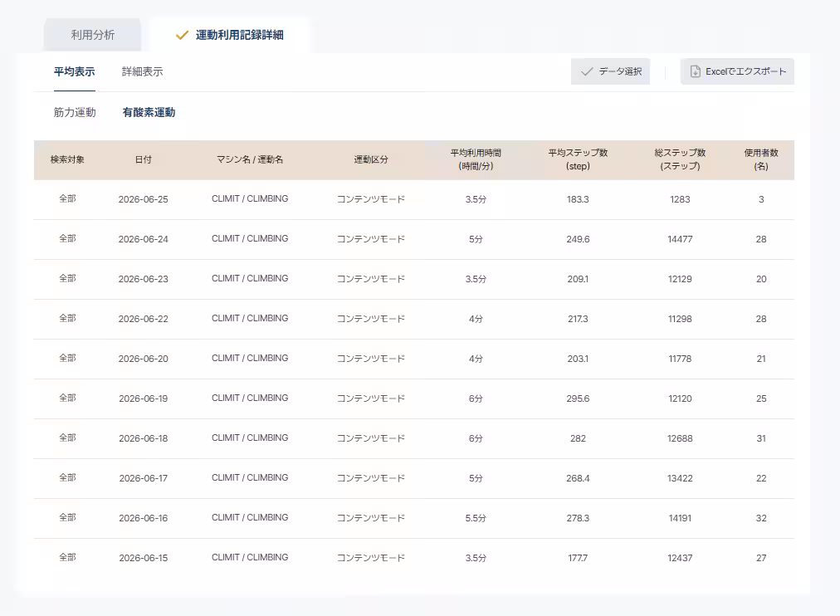Click 全部 in the 2026-06-22 row
This screenshot has width=840, height=616.
click(67, 318)
